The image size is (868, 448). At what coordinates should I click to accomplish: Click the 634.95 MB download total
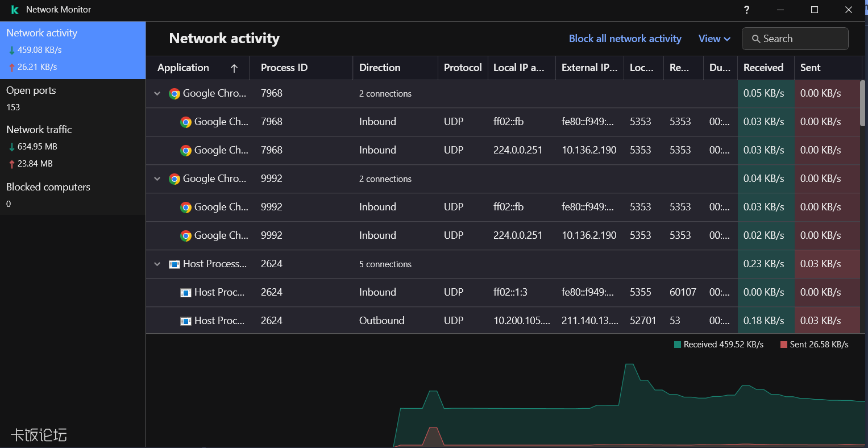[x=38, y=147]
